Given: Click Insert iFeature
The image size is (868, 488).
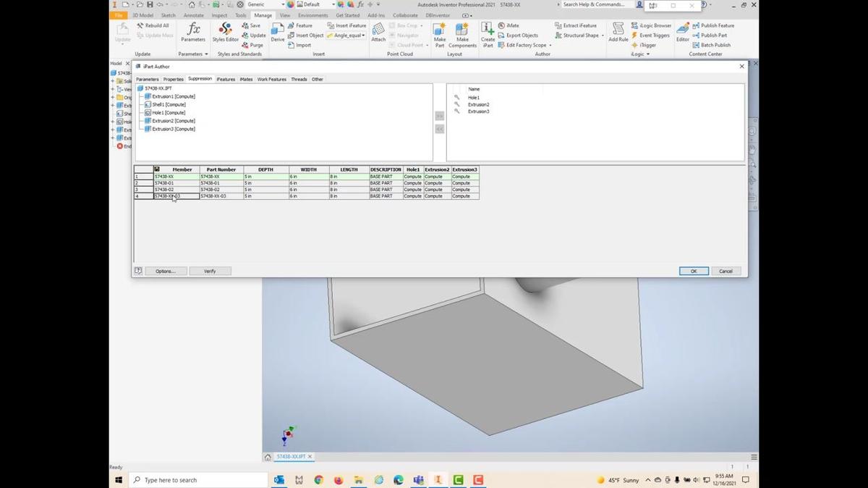Looking at the screenshot, I should [347, 25].
